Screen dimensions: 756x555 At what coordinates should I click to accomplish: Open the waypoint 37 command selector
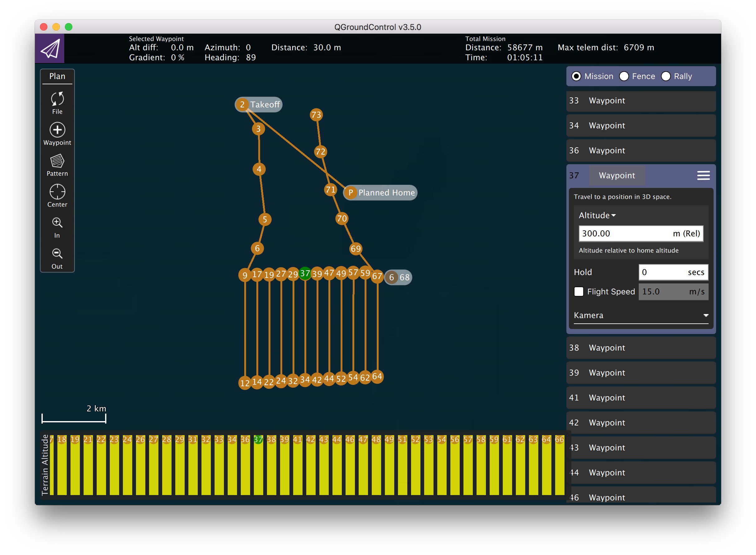(616, 175)
